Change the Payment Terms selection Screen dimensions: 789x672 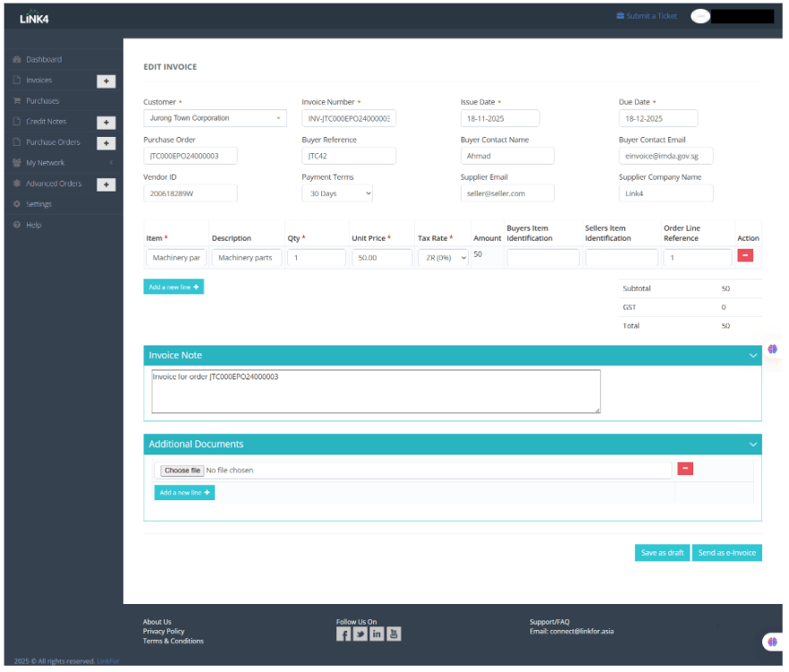click(x=337, y=193)
